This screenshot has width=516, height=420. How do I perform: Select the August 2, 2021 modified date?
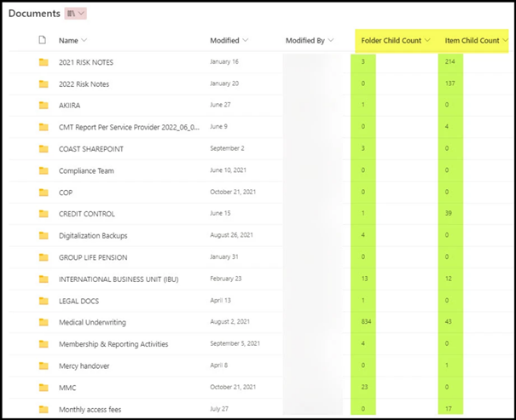click(x=229, y=322)
